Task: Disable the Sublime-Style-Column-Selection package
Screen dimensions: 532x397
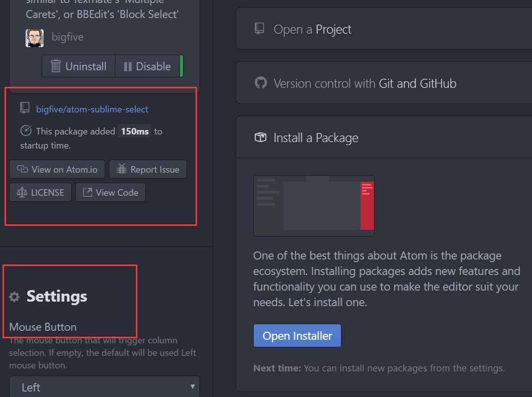Action: (x=147, y=66)
